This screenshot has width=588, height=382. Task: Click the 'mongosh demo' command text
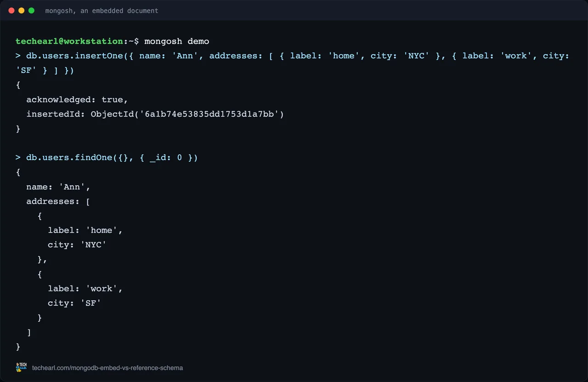177,41
